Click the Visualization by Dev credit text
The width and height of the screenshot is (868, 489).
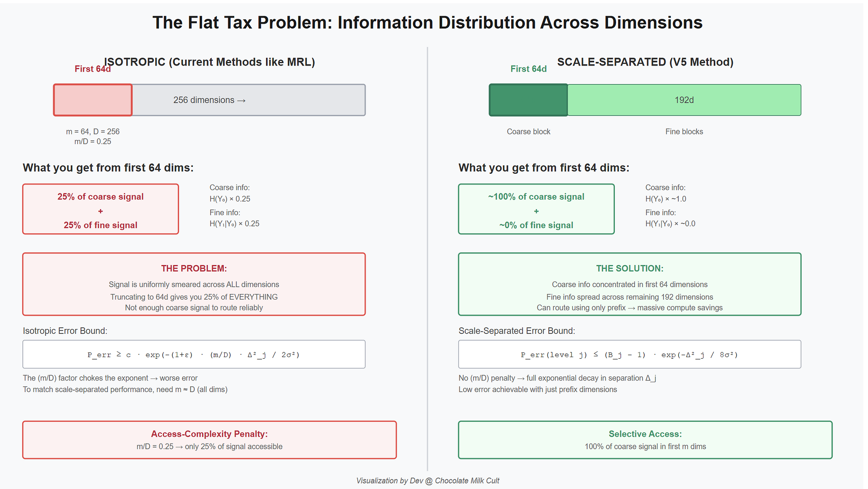(x=427, y=481)
